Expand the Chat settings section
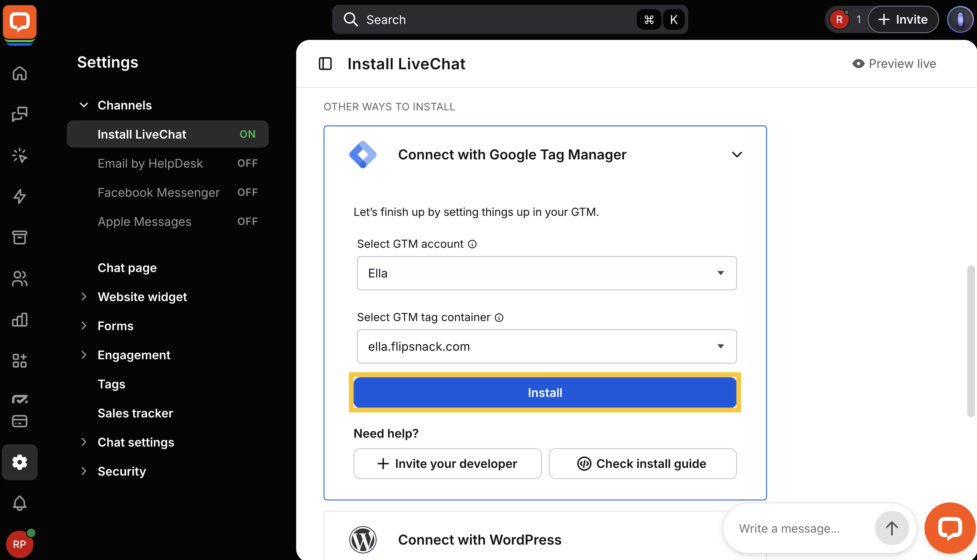Screen dimensions: 977x560 tap(84, 442)
